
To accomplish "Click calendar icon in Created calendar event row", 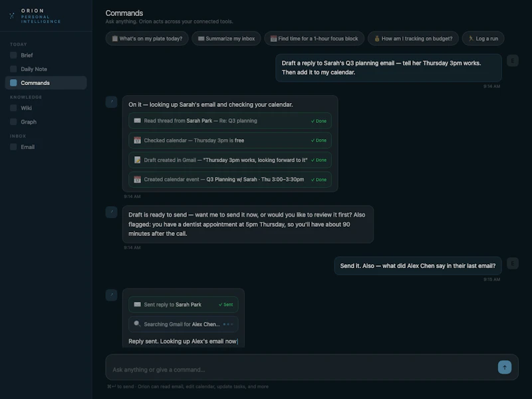I will click(x=137, y=180).
